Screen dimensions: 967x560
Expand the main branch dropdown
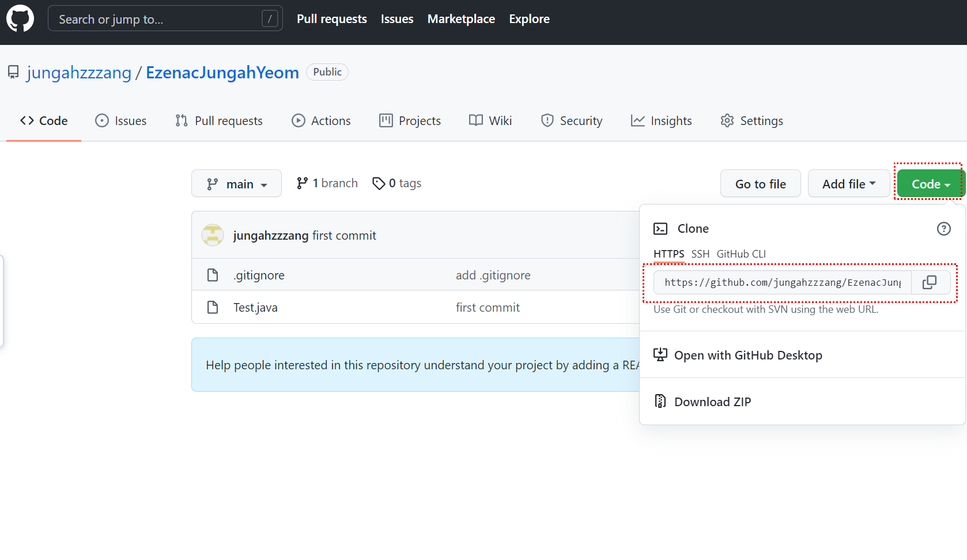coord(236,183)
